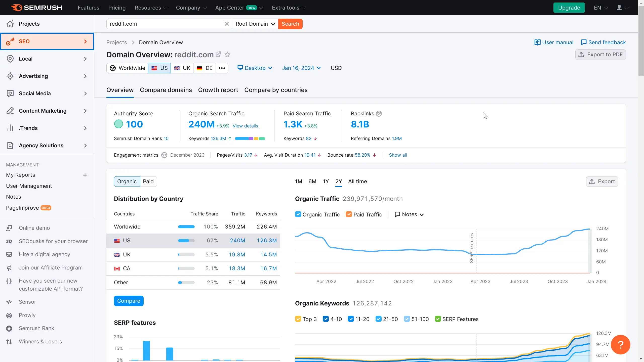Toggle 4-10 keywords checkbox
This screenshot has width=644, height=362.
tap(326, 319)
